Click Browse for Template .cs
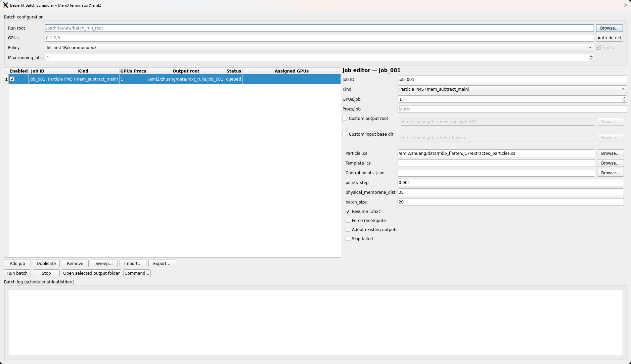 coord(610,163)
